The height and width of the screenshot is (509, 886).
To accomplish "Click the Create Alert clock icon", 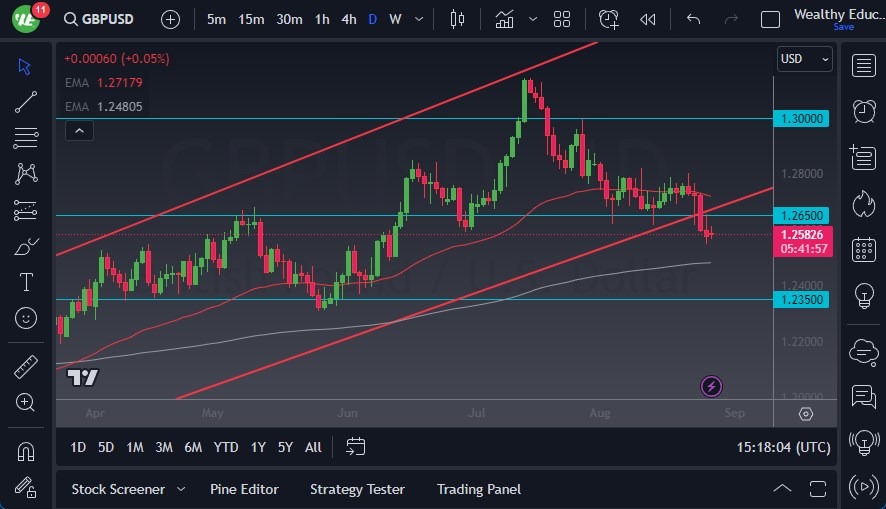I will pos(609,19).
